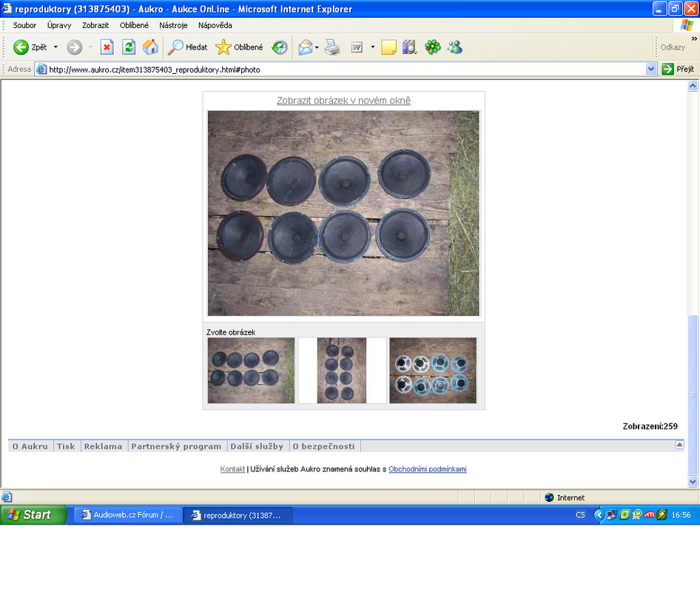700x592 pixels.
Task: Open the Soubor menu
Action: tap(24, 25)
